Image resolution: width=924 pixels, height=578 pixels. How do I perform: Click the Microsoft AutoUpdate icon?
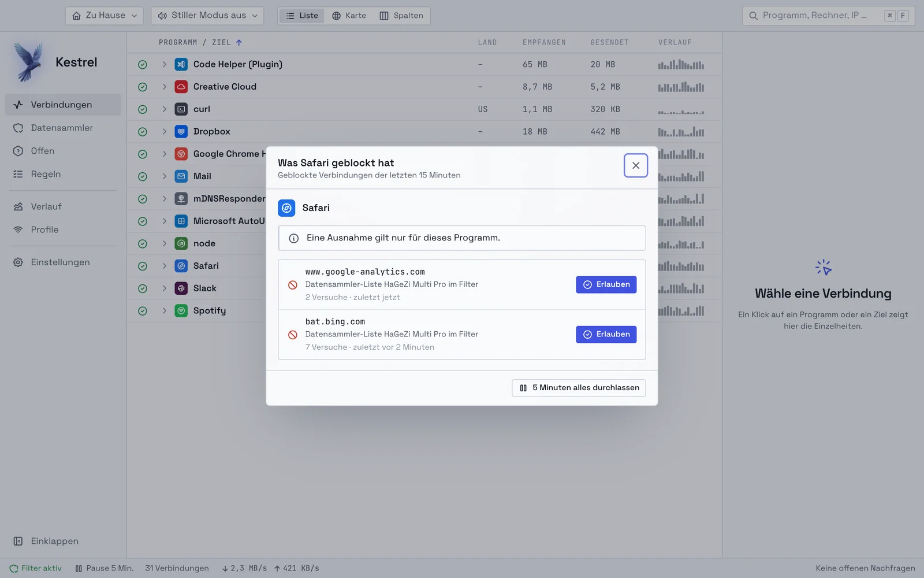[181, 221]
